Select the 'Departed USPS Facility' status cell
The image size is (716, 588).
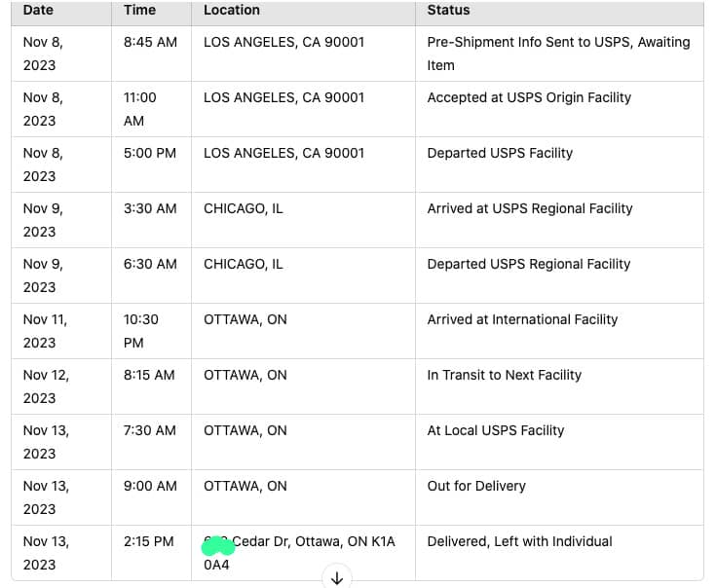(x=500, y=153)
